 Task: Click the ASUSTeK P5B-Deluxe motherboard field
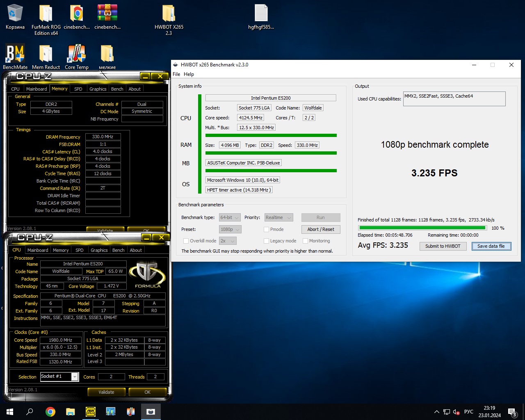[244, 163]
